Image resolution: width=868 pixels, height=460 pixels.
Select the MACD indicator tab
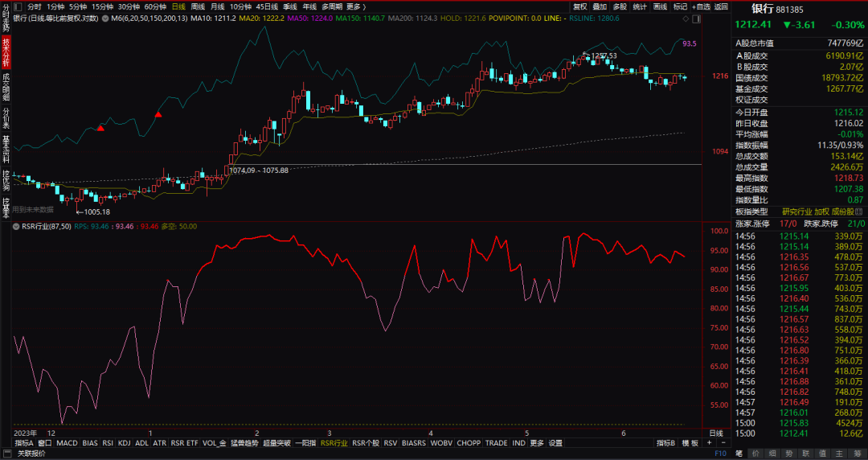click(67, 443)
